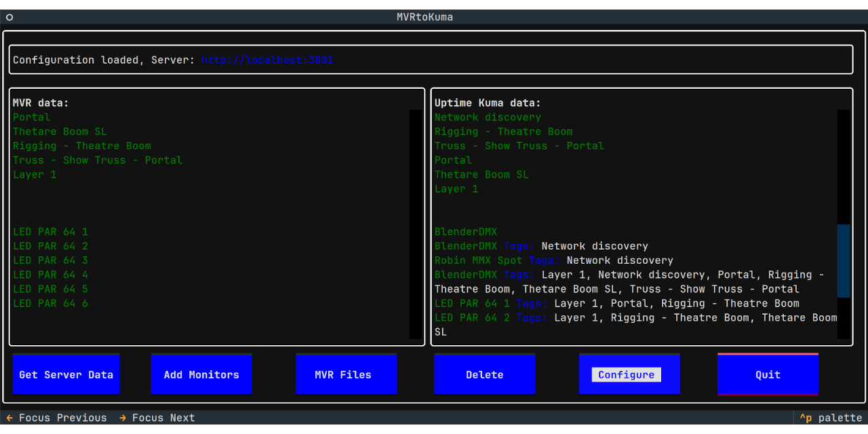The height and width of the screenshot is (434, 868).
Task: Select LED PAR 64 3 in MVR data
Action: click(x=50, y=260)
